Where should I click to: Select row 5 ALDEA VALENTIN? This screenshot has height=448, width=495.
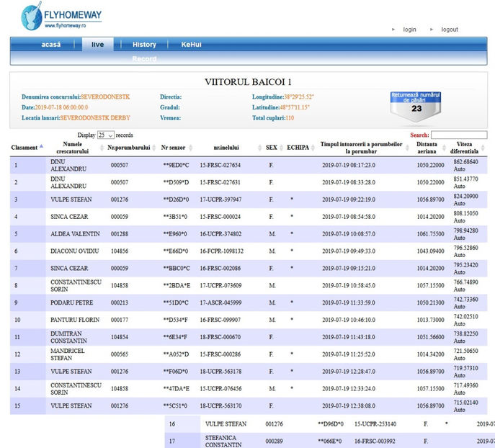click(x=75, y=234)
